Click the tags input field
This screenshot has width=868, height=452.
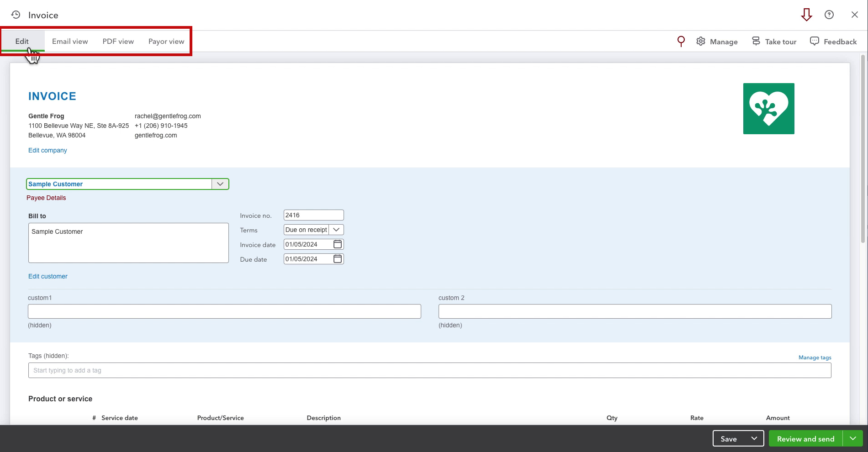(x=429, y=370)
